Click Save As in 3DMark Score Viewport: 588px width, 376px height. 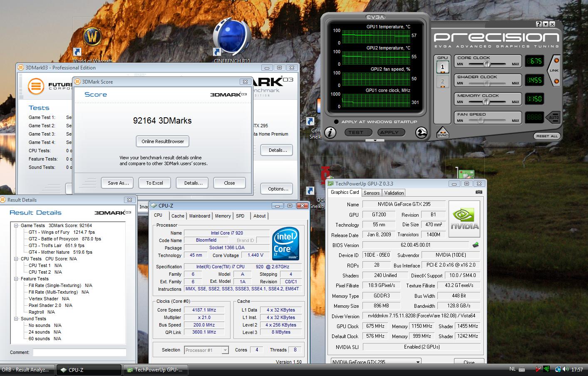[118, 183]
